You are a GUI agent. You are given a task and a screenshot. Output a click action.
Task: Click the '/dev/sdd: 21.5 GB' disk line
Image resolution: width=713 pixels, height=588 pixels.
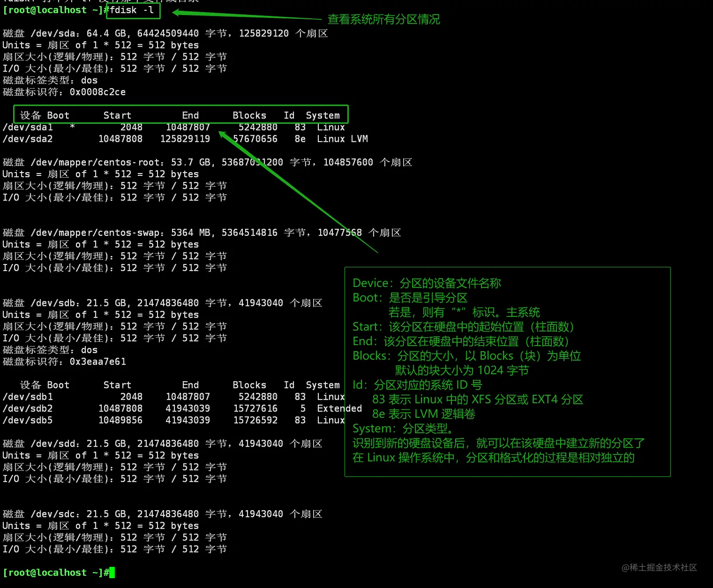(x=163, y=444)
